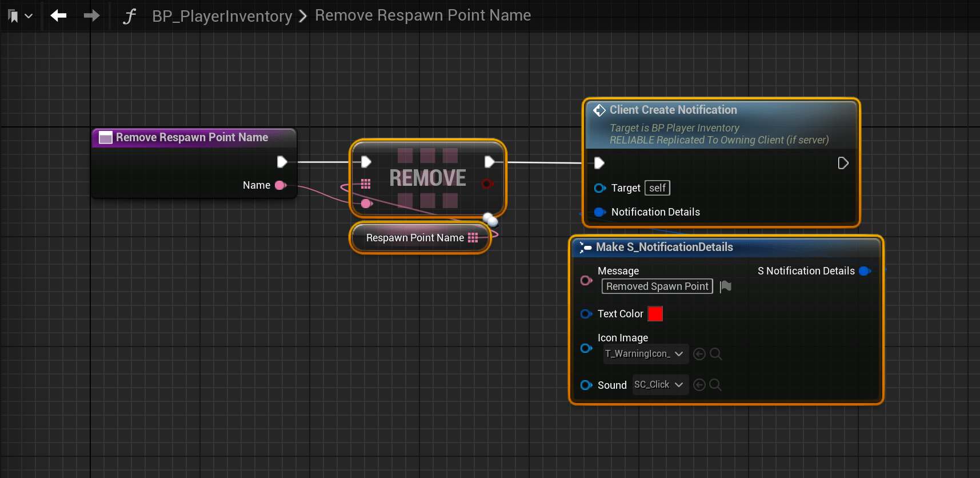Open the SC_Click sound dropdown
This screenshot has height=478, width=980.
[x=659, y=385]
